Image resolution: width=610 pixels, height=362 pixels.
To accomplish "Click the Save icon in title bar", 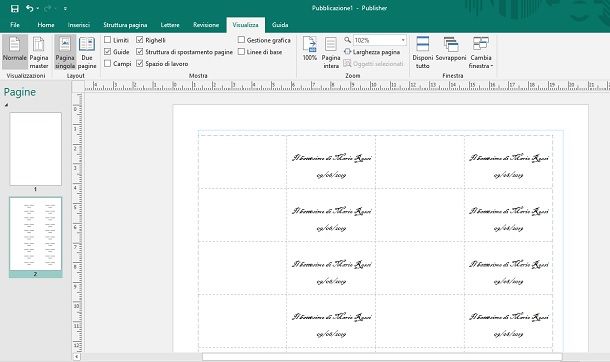I will [15, 8].
